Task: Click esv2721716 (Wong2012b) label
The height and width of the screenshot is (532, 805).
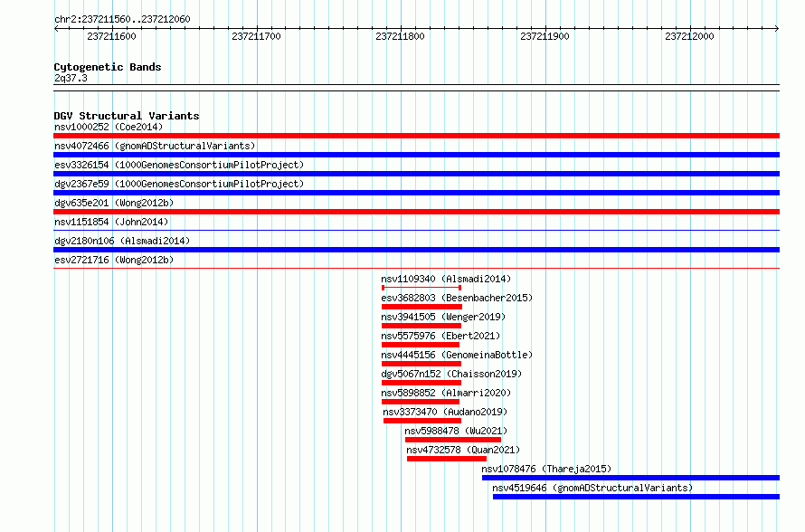Action: pos(114,260)
